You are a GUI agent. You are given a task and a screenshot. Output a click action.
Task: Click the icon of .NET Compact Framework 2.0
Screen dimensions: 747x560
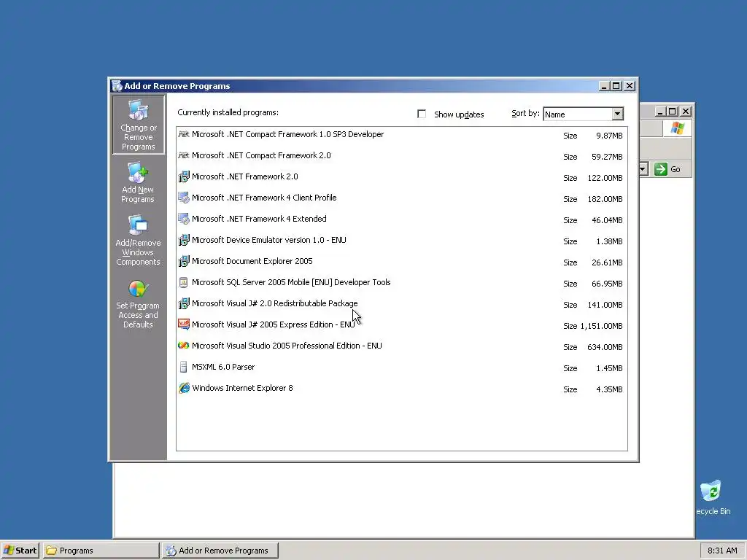coord(183,155)
